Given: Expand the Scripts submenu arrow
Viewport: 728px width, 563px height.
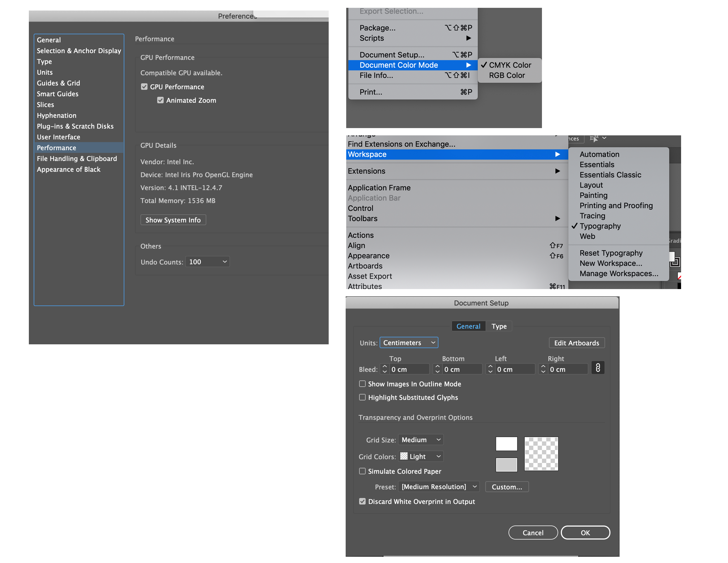Looking at the screenshot, I should point(468,38).
